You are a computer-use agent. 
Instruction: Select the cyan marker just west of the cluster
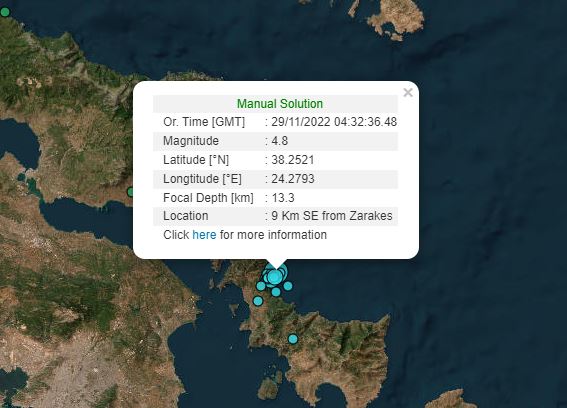(x=261, y=286)
